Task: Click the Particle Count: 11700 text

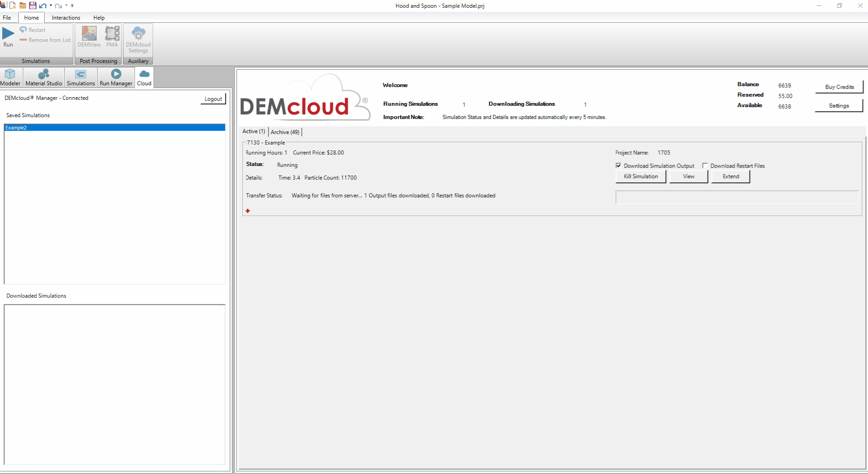Action: [330, 178]
